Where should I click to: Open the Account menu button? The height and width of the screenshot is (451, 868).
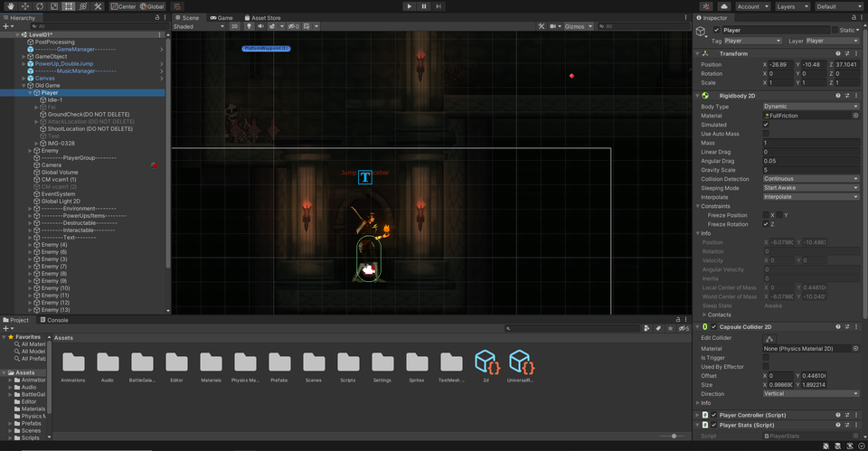[753, 6]
